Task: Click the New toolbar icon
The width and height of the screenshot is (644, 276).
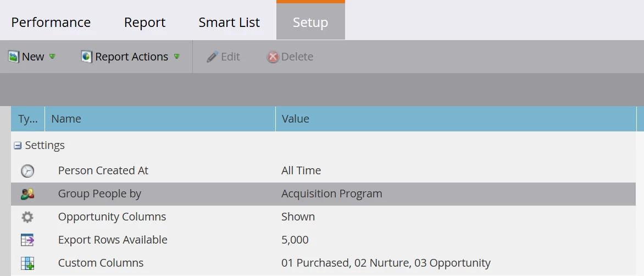Action: (14, 57)
